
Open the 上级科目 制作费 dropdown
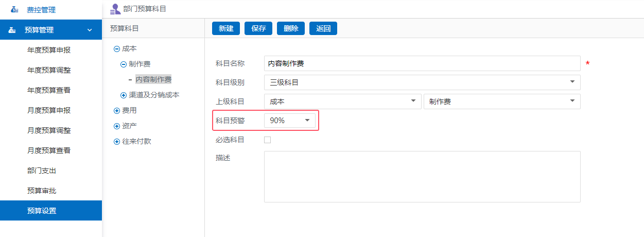(x=501, y=101)
